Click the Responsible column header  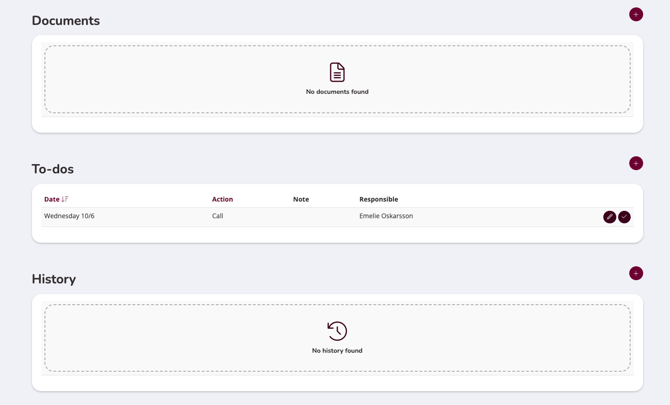(379, 199)
